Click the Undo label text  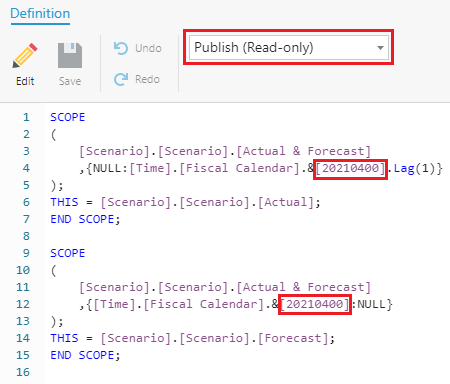point(148,48)
